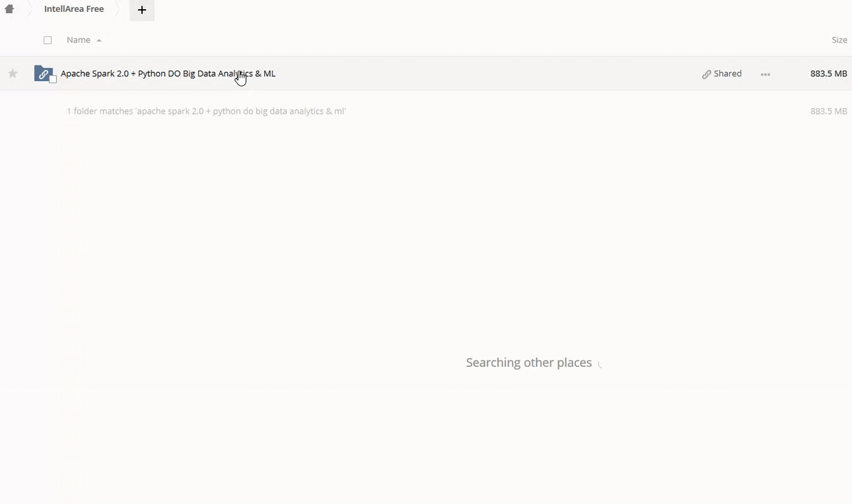852x504 pixels.
Task: Click the loading spinner beside Searching text
Action: coord(600,363)
